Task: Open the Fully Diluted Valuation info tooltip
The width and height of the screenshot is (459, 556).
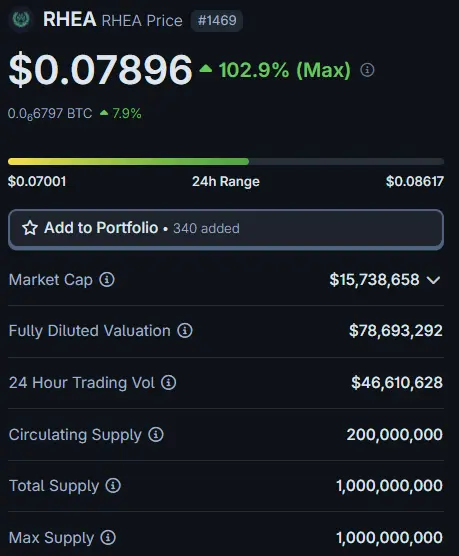Action: 185,330
